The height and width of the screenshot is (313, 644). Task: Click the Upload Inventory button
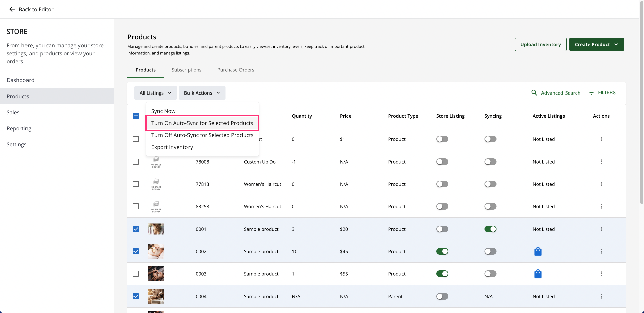(x=540, y=44)
